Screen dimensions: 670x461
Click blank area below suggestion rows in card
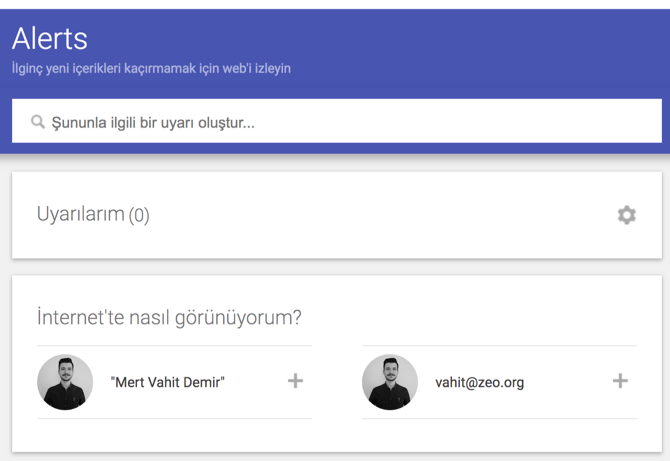point(337,435)
